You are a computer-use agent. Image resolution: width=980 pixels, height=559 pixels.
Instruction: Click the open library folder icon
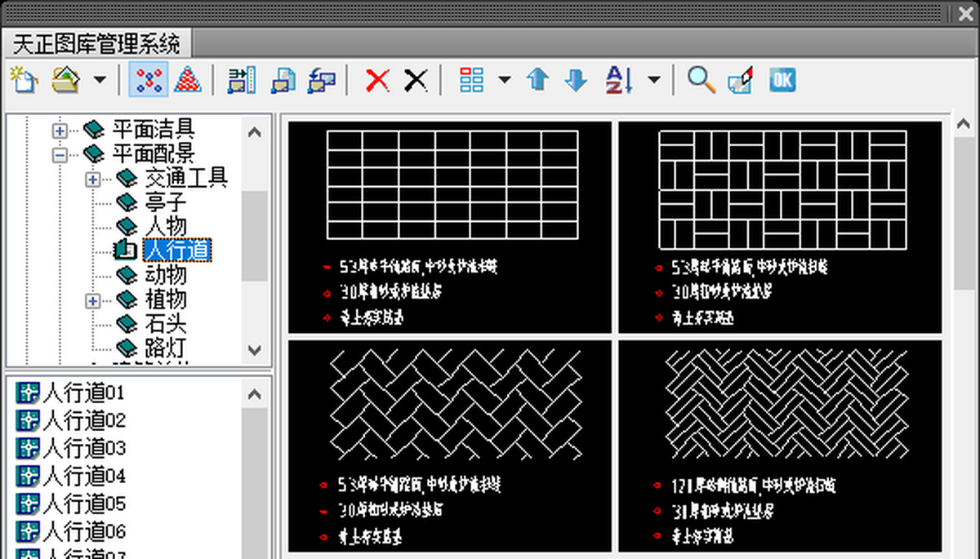click(x=66, y=80)
